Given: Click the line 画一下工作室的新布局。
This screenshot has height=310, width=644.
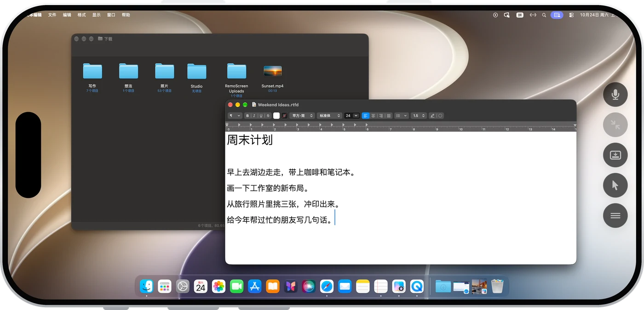Looking at the screenshot, I should pyautogui.click(x=268, y=188).
